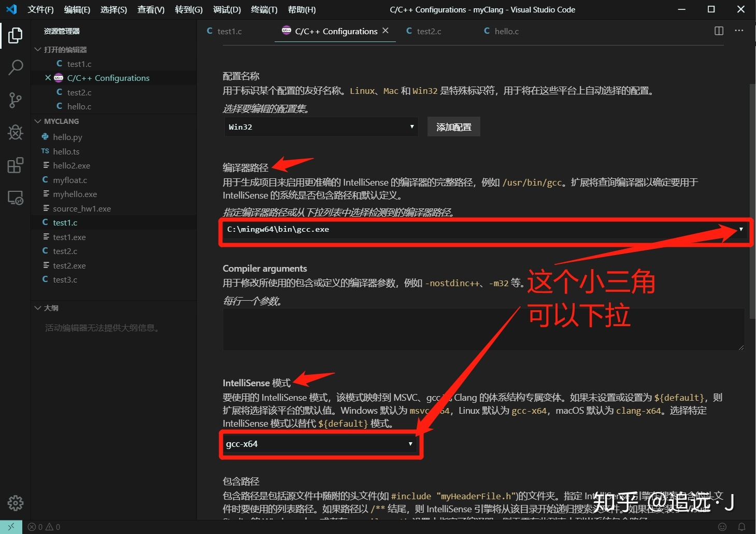
Task: Open the Win32 configuration dropdown
Action: (321, 127)
